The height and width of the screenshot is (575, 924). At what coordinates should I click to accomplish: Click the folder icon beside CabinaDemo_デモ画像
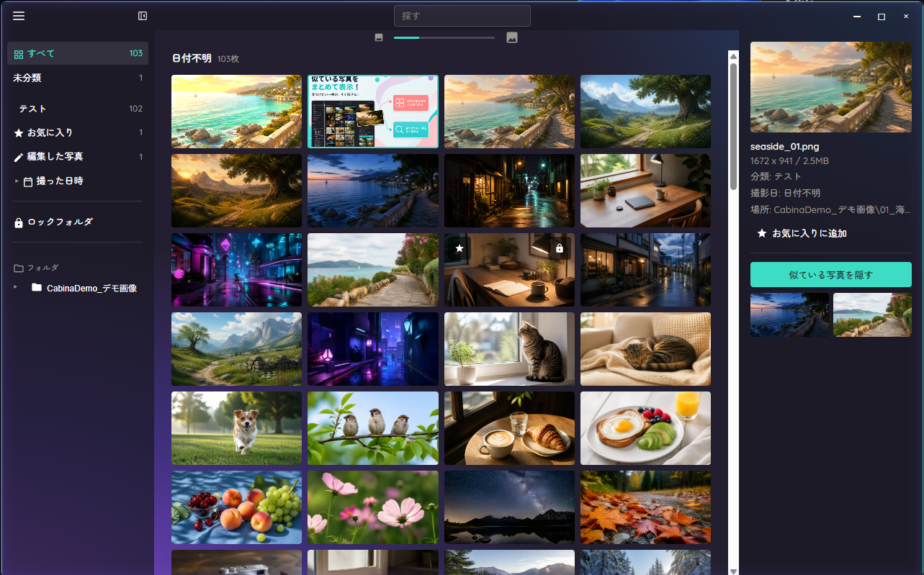coord(37,288)
